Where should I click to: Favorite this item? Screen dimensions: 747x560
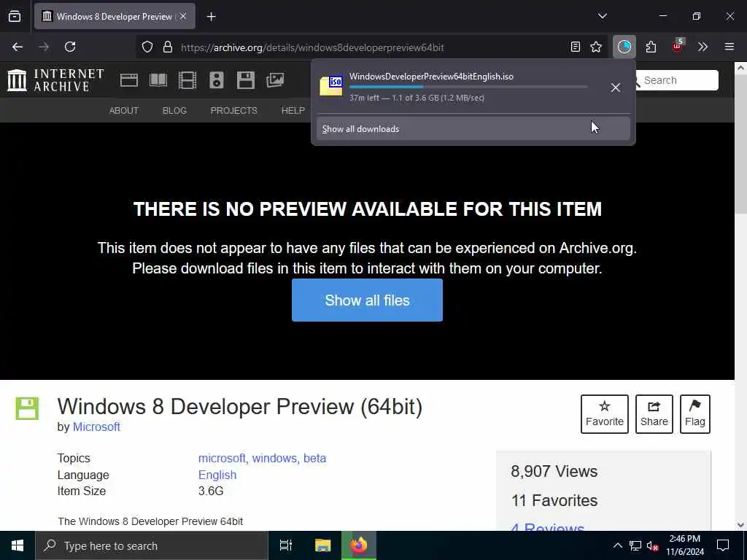click(x=605, y=414)
